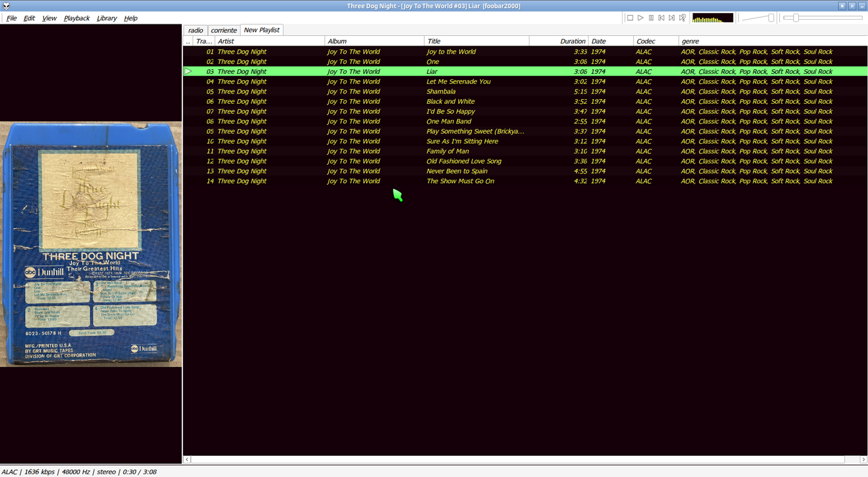Sort by the Album column header
The width and height of the screenshot is (868, 477).
[x=374, y=41]
